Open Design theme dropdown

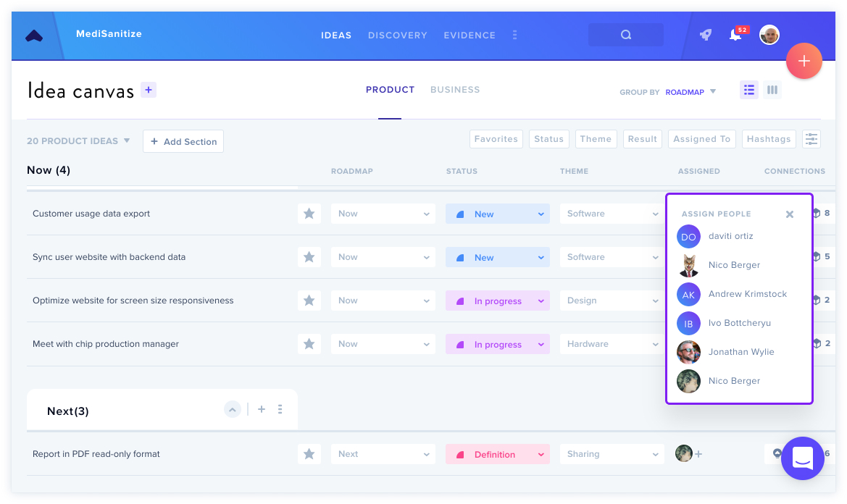coord(612,301)
